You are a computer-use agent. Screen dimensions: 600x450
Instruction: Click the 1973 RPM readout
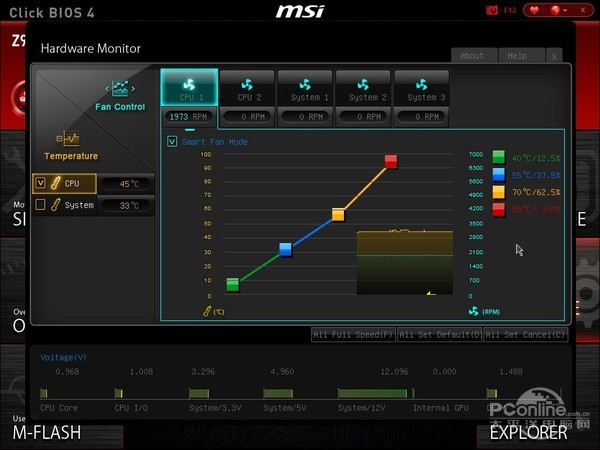click(x=188, y=117)
